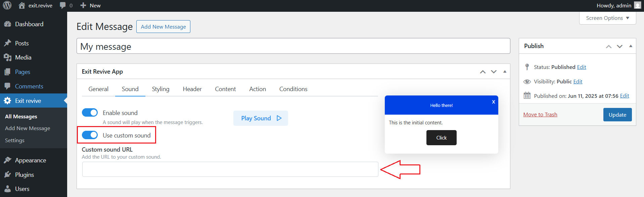The height and width of the screenshot is (197, 644).
Task: Collapse the Exit Revive App panel
Action: point(505,72)
